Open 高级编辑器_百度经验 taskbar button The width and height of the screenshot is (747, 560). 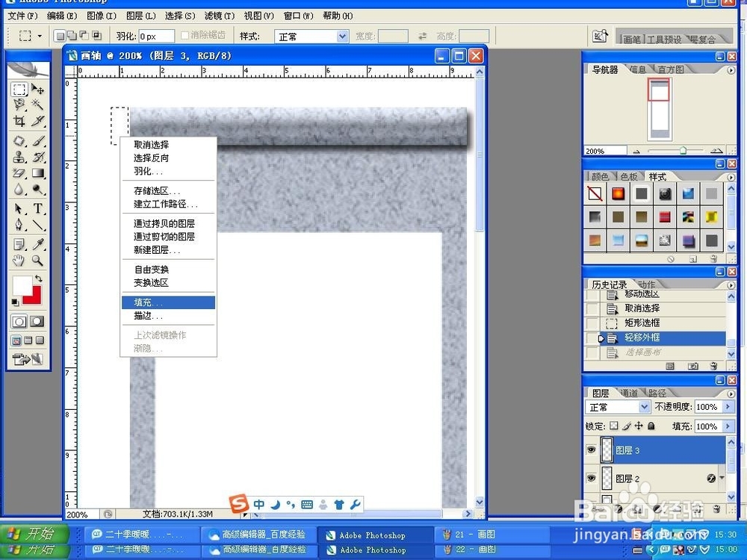(258, 535)
